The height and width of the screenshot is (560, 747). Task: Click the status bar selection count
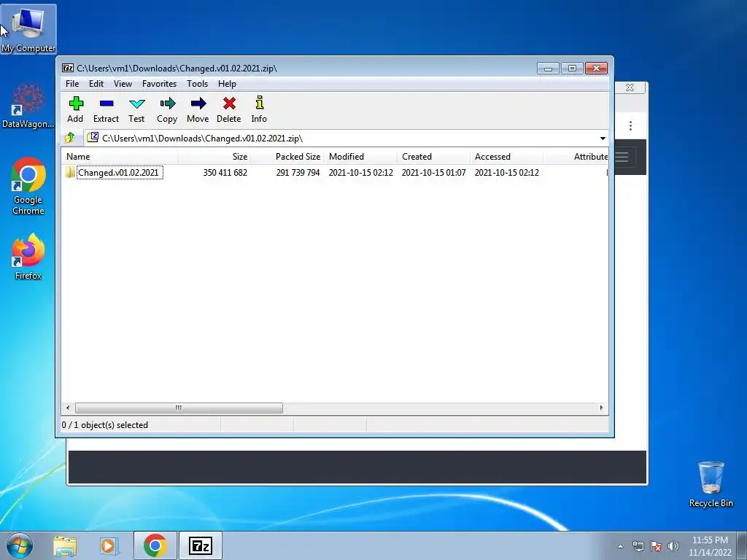coord(105,425)
